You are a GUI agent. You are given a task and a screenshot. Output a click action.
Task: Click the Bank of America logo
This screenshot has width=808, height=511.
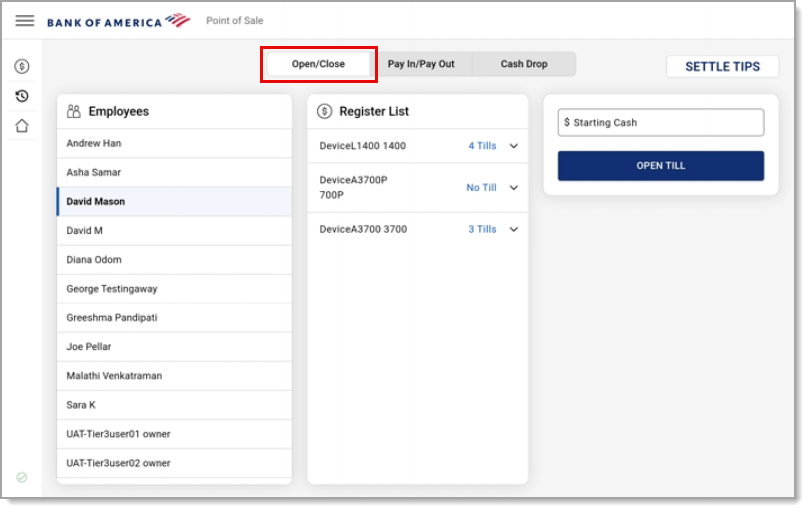click(x=119, y=21)
